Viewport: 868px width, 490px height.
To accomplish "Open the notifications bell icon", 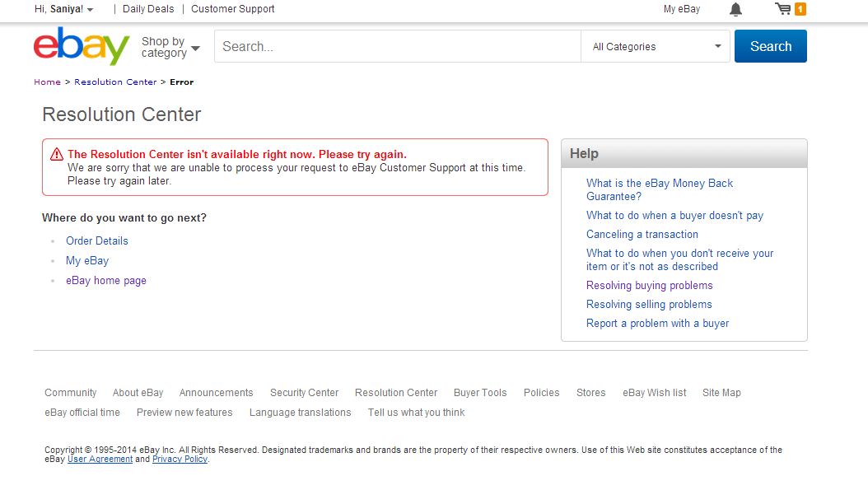I will [735, 9].
